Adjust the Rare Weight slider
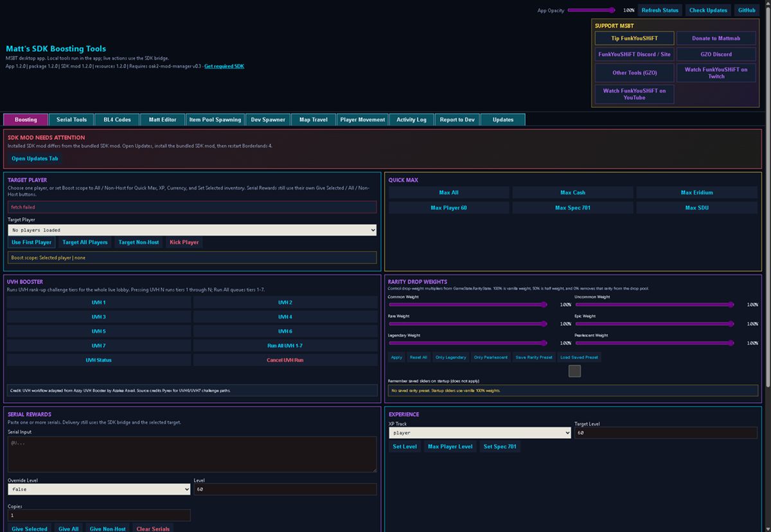The width and height of the screenshot is (771, 532). click(468, 324)
